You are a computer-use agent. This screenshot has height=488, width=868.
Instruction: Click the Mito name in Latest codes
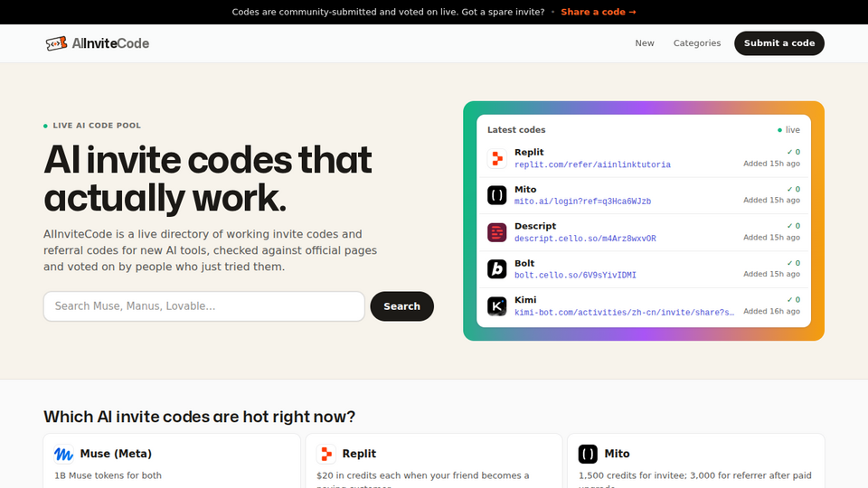click(x=525, y=189)
